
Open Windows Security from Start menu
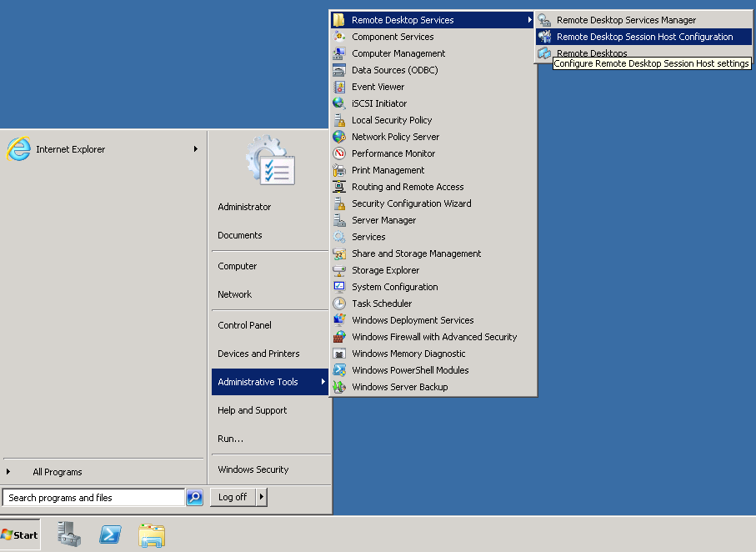pyautogui.click(x=270, y=469)
